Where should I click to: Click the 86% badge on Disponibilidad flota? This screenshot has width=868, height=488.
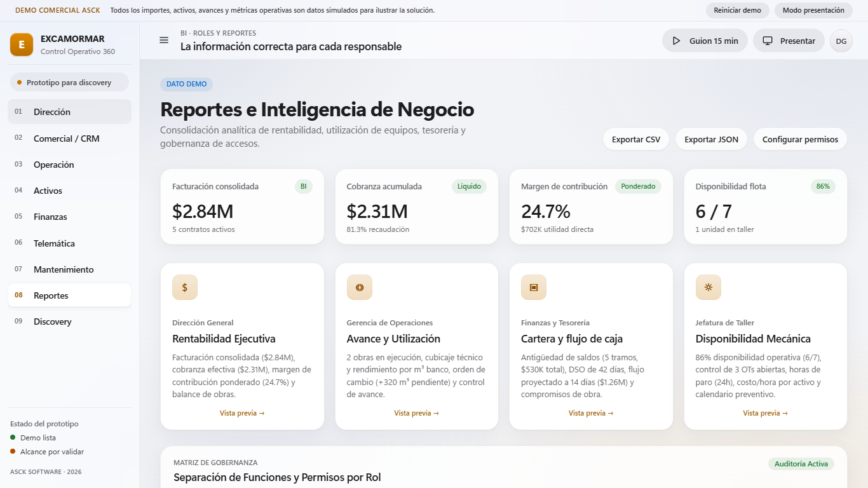pyautogui.click(x=823, y=187)
